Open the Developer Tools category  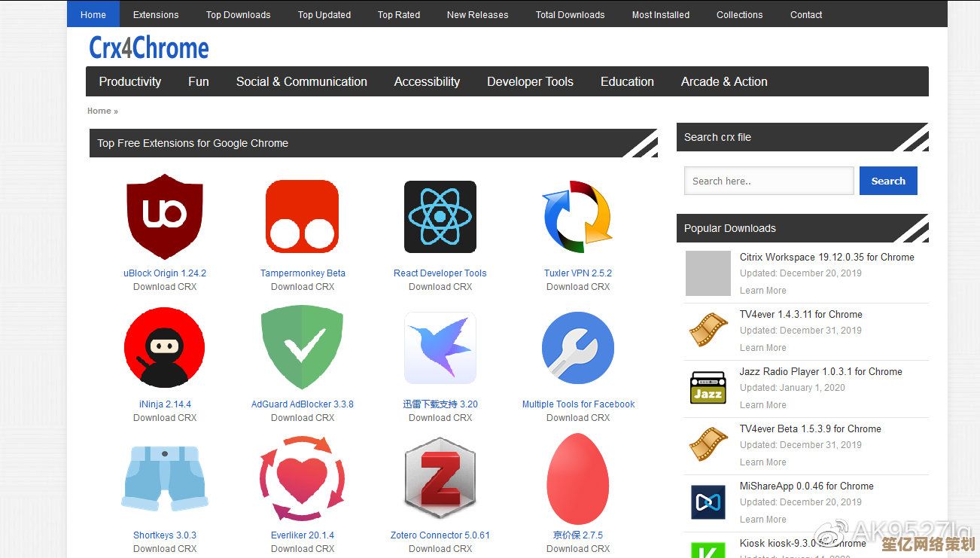point(530,81)
